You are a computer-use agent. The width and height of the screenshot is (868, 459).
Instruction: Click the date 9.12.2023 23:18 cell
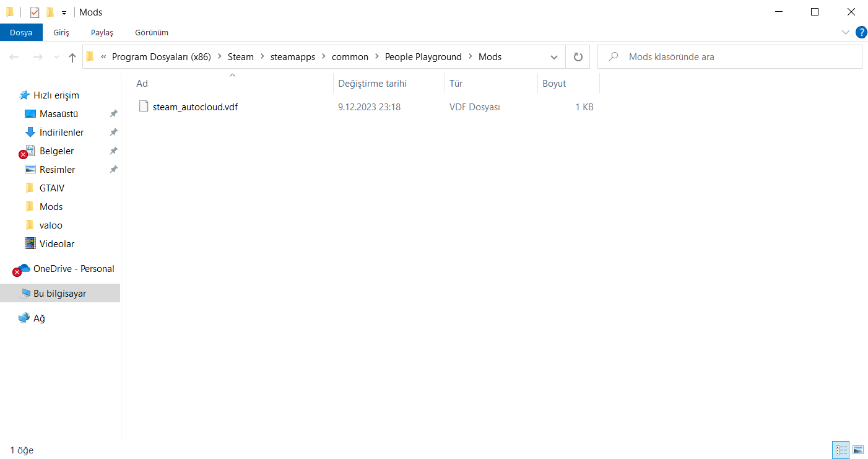tap(369, 107)
